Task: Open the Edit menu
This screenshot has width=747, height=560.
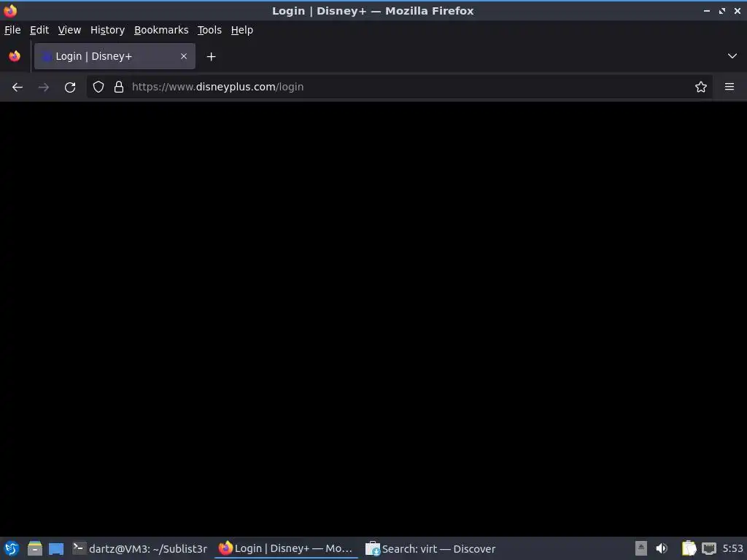Action: coord(39,30)
